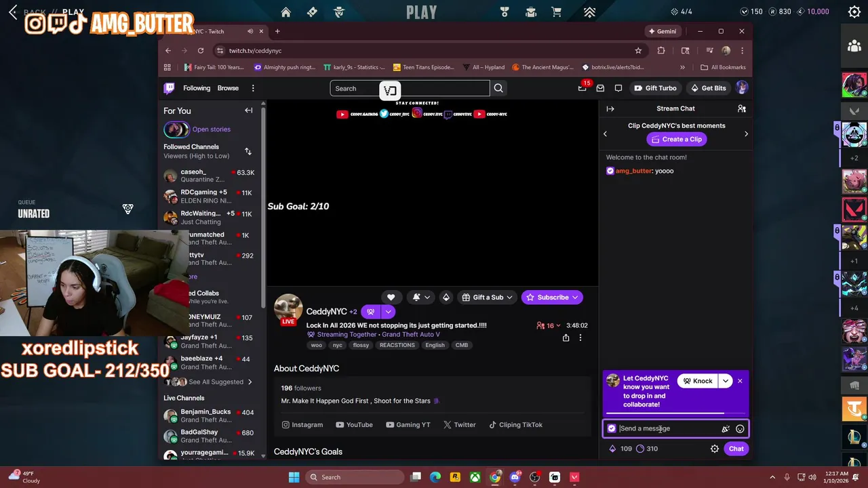
Task: Show previous chat highlight with left arrow
Action: [606, 134]
